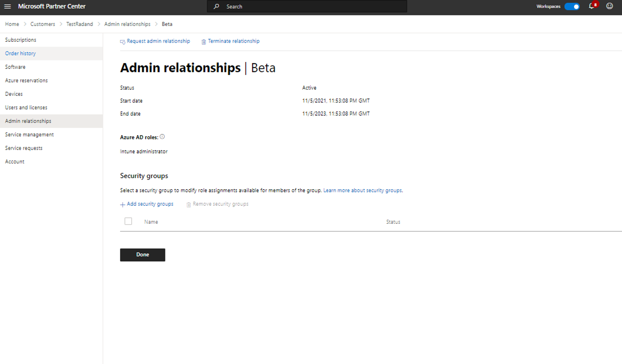622x364 pixels.
Task: Click the end date value 11/5/2023
Action: point(336,114)
